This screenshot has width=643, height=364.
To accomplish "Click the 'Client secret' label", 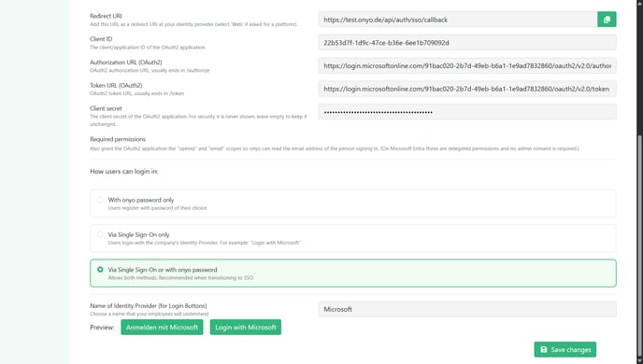I will coord(106,108).
